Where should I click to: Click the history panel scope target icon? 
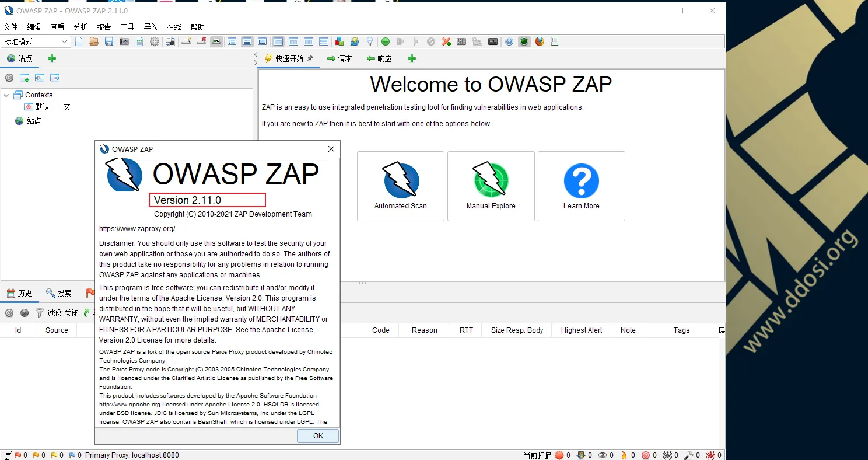click(x=9, y=313)
